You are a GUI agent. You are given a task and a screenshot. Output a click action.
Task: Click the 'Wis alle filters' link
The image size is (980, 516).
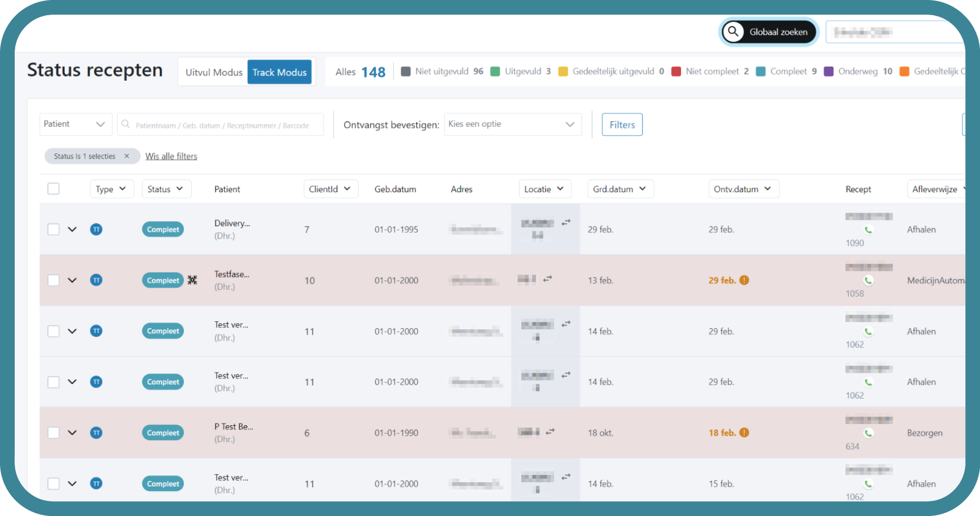[171, 156]
